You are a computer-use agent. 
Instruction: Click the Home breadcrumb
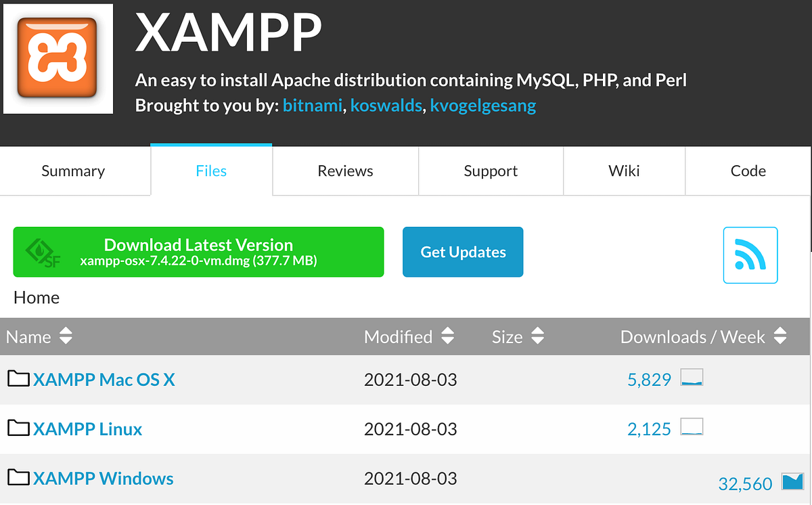click(x=36, y=297)
